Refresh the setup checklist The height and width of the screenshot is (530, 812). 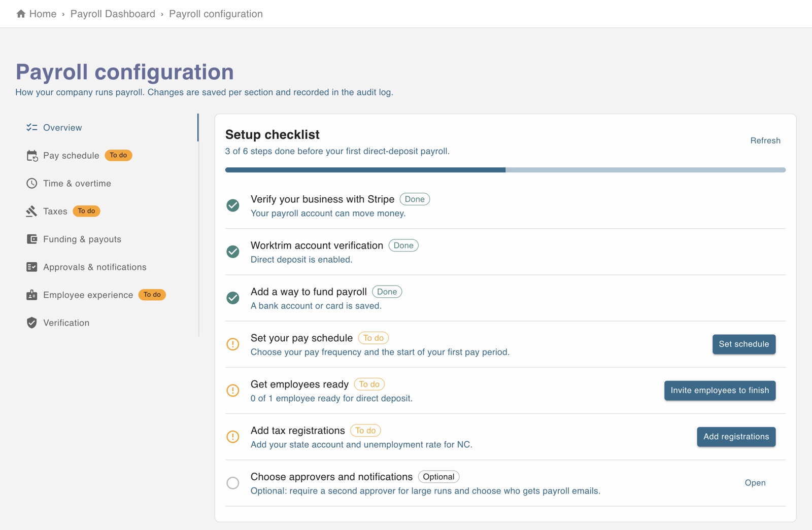[765, 140]
